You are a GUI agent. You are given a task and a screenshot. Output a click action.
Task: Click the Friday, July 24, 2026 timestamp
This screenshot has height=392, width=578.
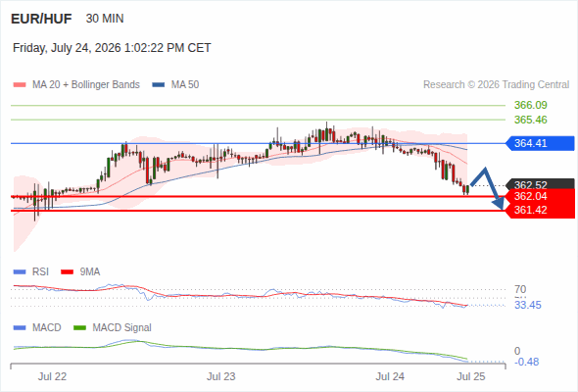[112, 48]
